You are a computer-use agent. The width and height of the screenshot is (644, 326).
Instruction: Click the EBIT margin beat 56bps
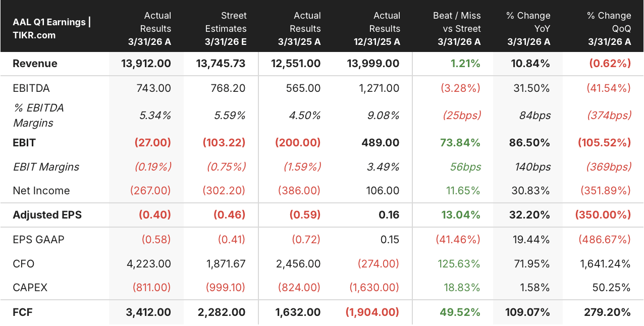tap(465, 167)
